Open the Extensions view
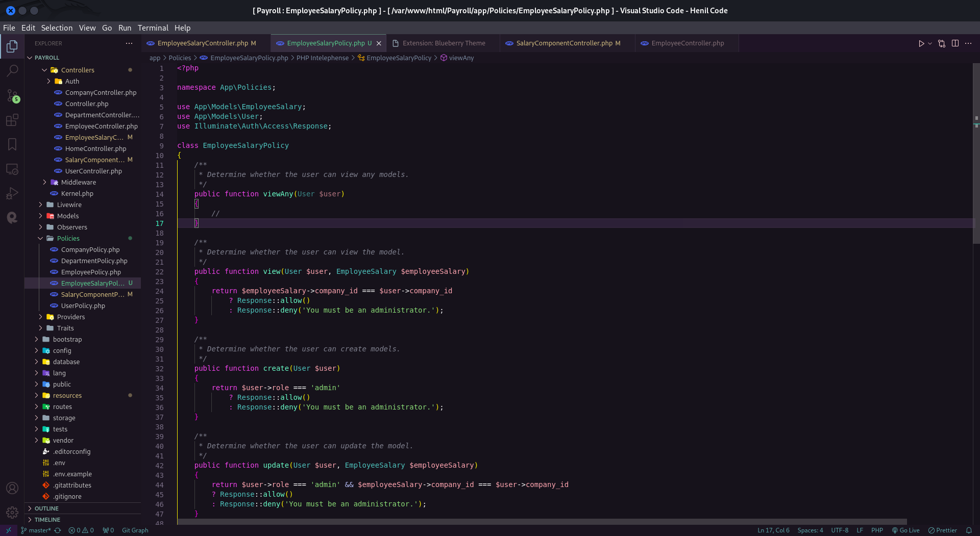 point(12,120)
